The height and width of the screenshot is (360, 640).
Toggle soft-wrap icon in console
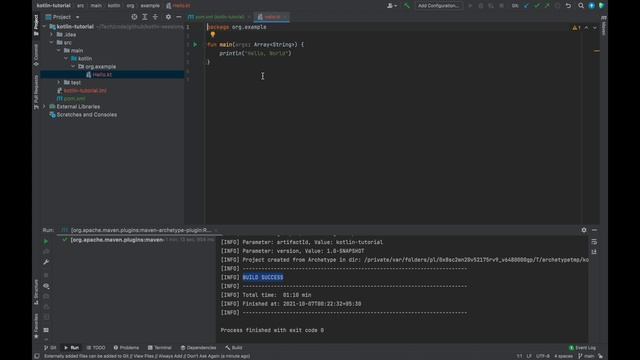coord(594,242)
